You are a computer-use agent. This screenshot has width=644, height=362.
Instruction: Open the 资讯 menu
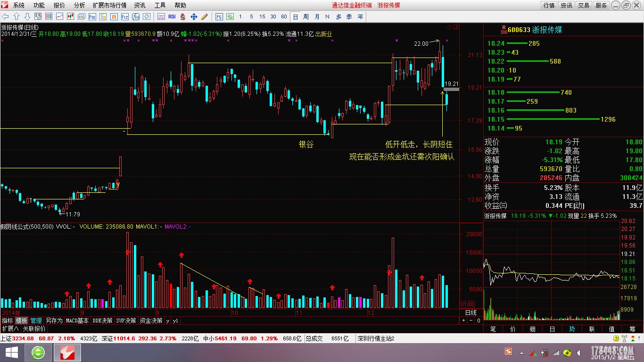(140, 5)
